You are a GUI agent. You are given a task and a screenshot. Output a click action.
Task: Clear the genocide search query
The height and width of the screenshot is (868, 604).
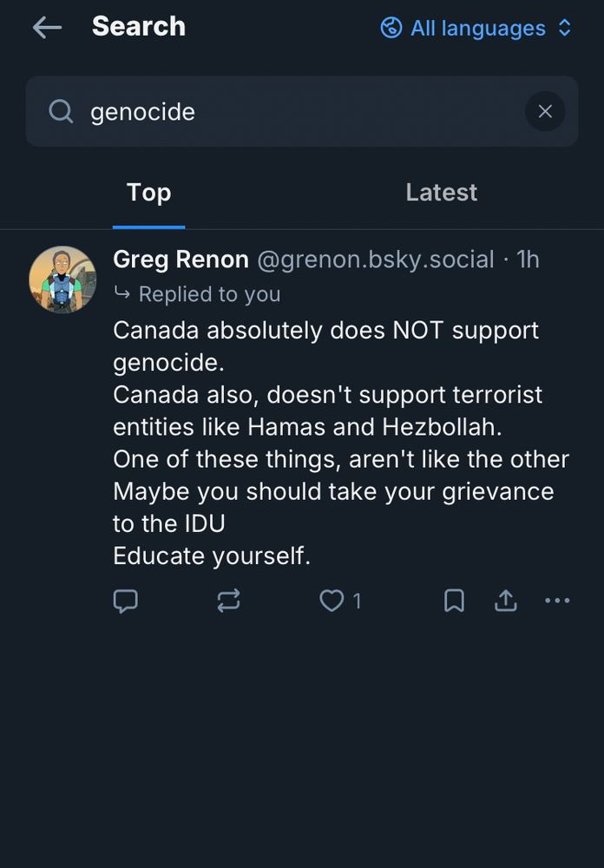pyautogui.click(x=545, y=111)
